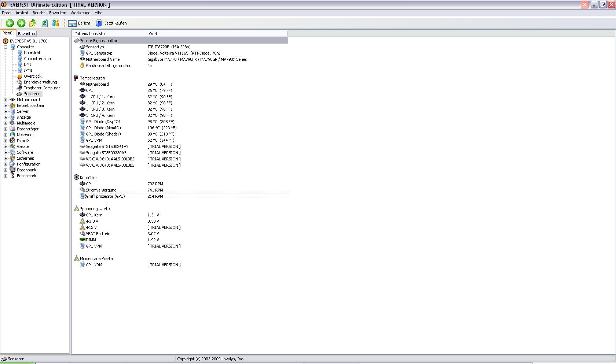
Task: Select the DMI tree item
Action: click(x=27, y=64)
